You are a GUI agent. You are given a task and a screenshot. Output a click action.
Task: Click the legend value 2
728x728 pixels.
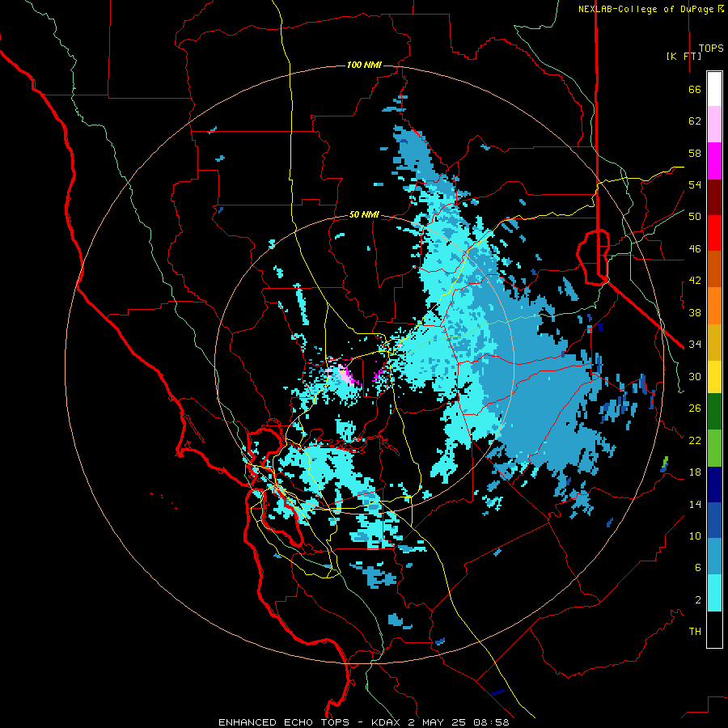coord(698,600)
